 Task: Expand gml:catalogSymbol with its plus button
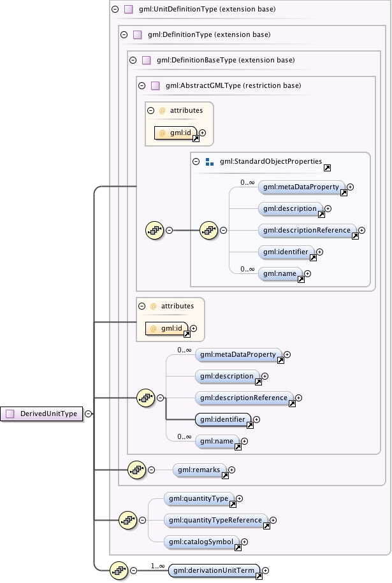click(245, 542)
